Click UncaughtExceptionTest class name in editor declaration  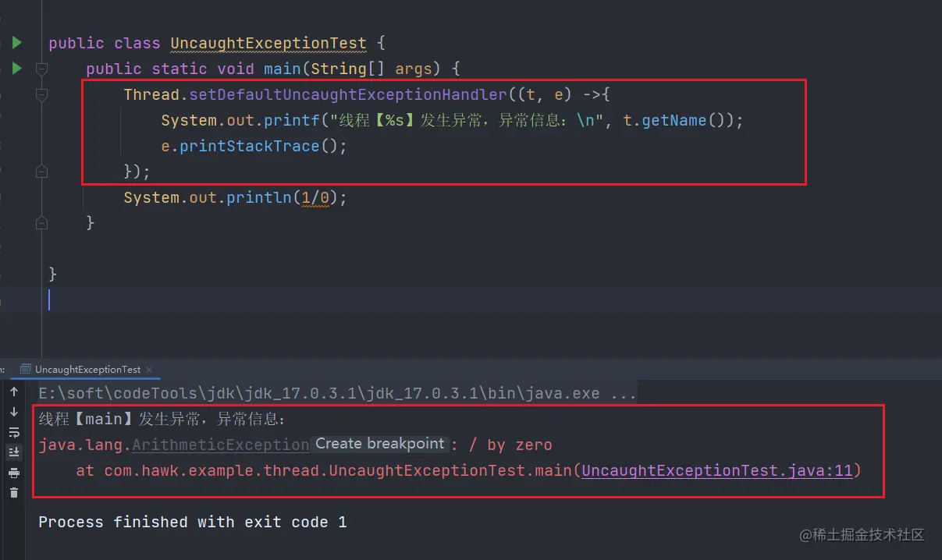click(x=268, y=43)
